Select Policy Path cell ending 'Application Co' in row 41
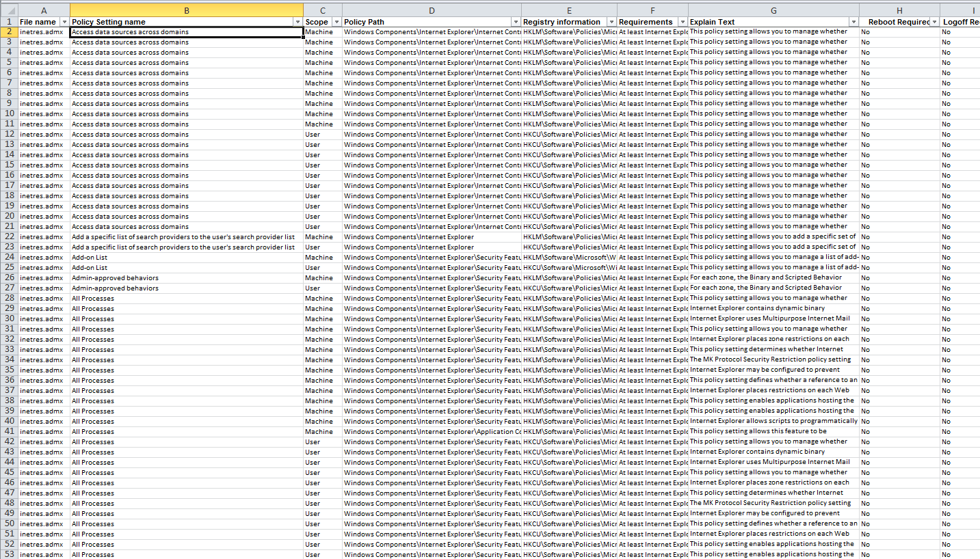Screen dimensions: 980x559 click(432, 432)
